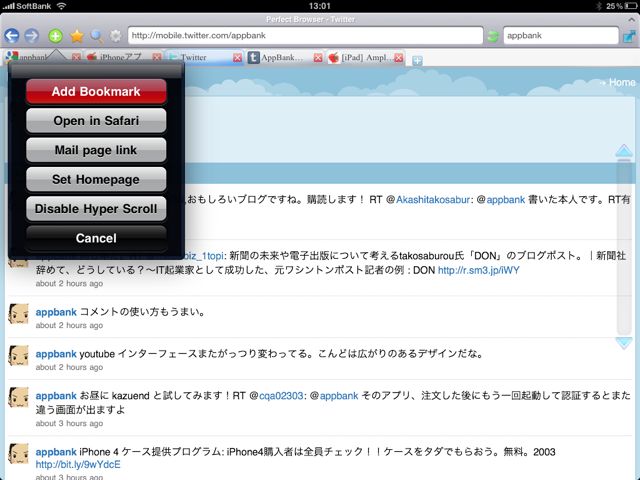Image resolution: width=640 pixels, height=480 pixels.
Task: Tap the fullscreen icon beside search box
Action: coord(630,36)
